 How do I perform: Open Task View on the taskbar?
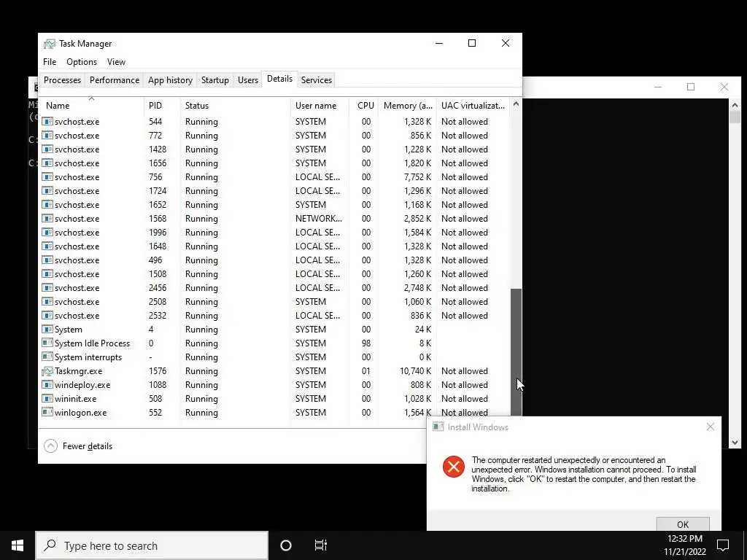click(321, 545)
